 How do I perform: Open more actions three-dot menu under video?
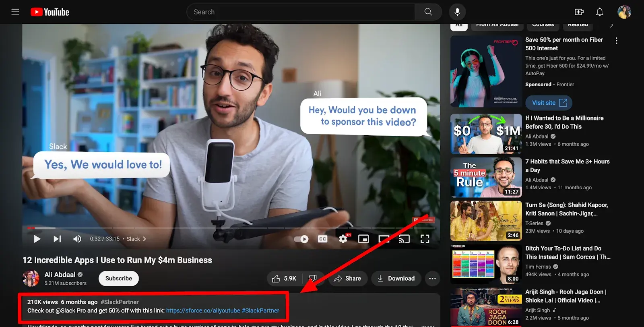pos(432,278)
